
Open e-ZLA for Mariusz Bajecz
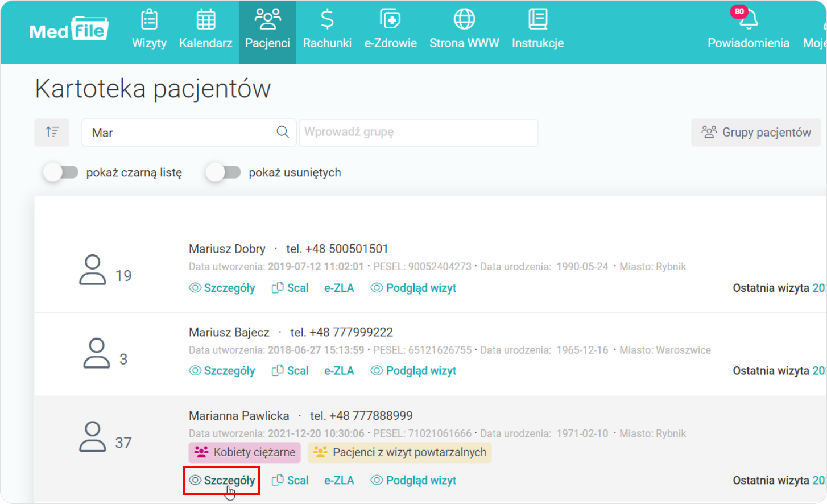pyautogui.click(x=339, y=371)
